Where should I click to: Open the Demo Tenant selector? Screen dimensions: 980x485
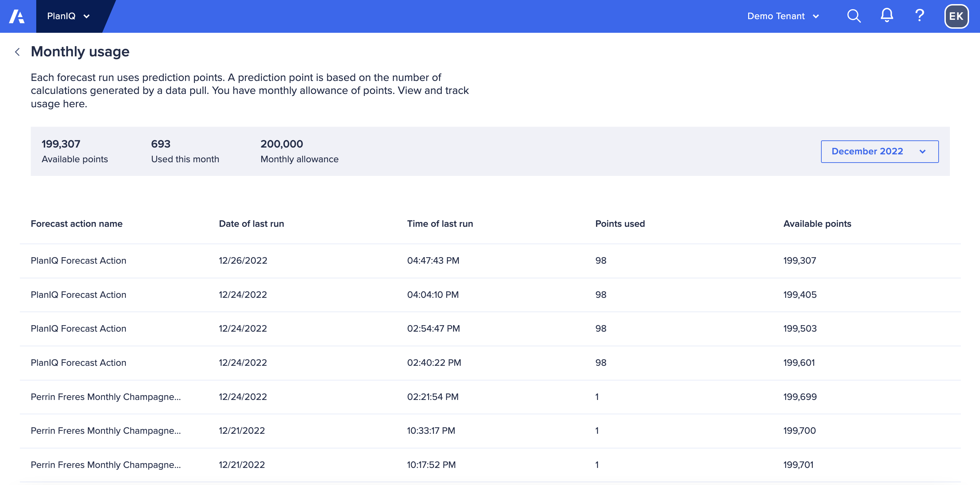point(783,16)
